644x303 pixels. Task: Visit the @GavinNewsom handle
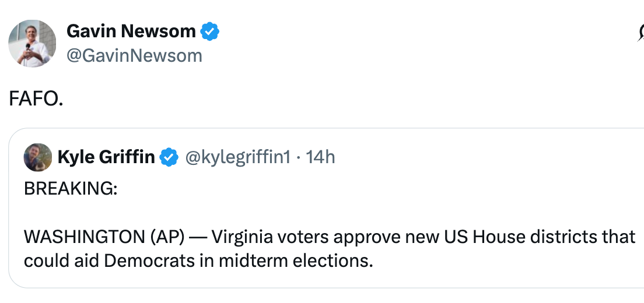pos(134,55)
